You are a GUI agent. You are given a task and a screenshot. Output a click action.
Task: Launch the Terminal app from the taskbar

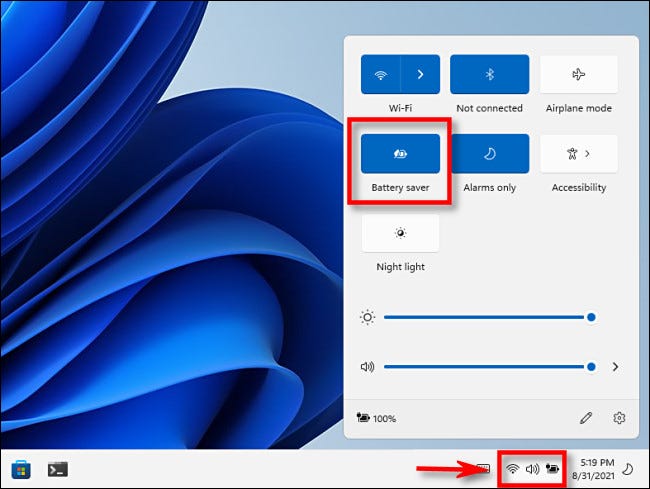[58, 468]
